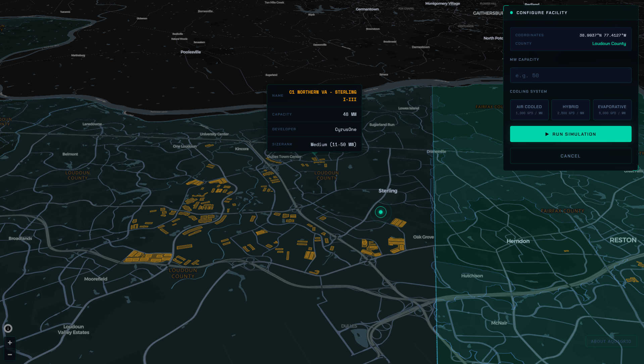Click the Poolesville map label
Viewport: 644px width, 364px height.
(x=191, y=52)
